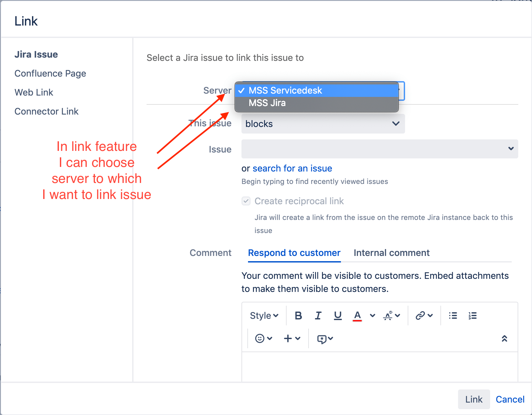
Task: Apply underline formatting in the comment editor
Action: 338,316
